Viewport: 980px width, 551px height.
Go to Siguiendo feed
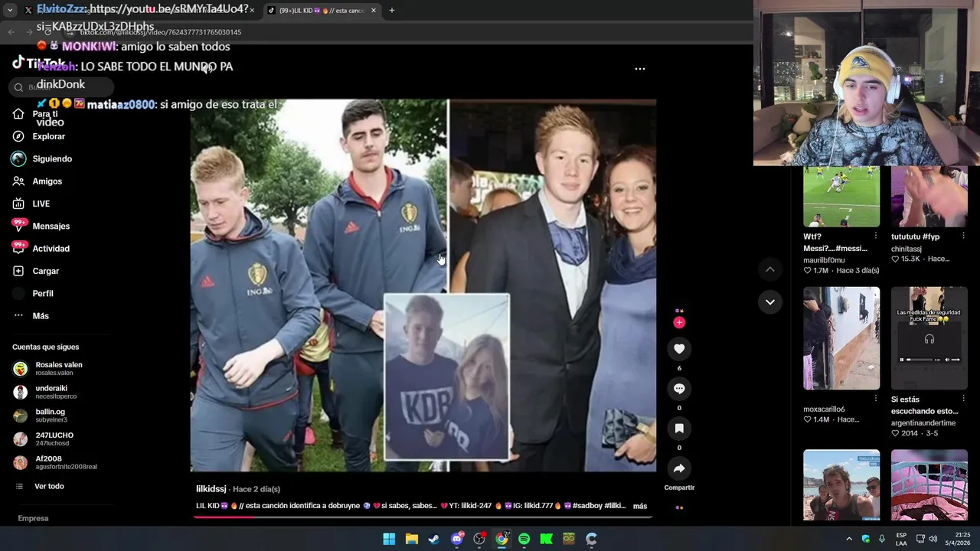pos(43,158)
